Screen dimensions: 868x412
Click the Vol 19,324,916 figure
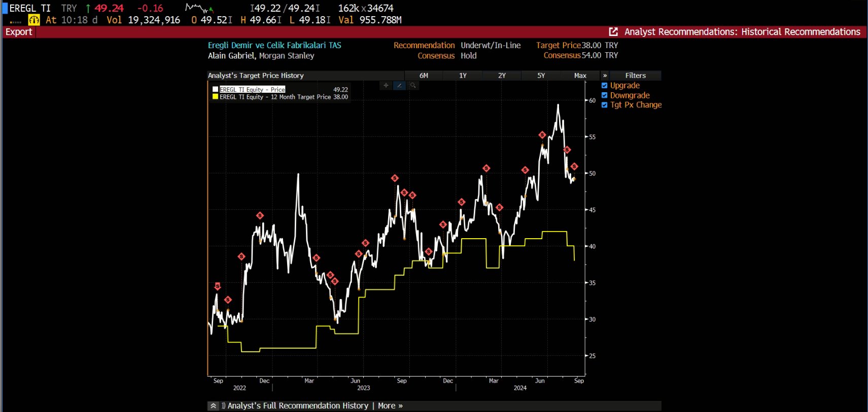click(143, 20)
